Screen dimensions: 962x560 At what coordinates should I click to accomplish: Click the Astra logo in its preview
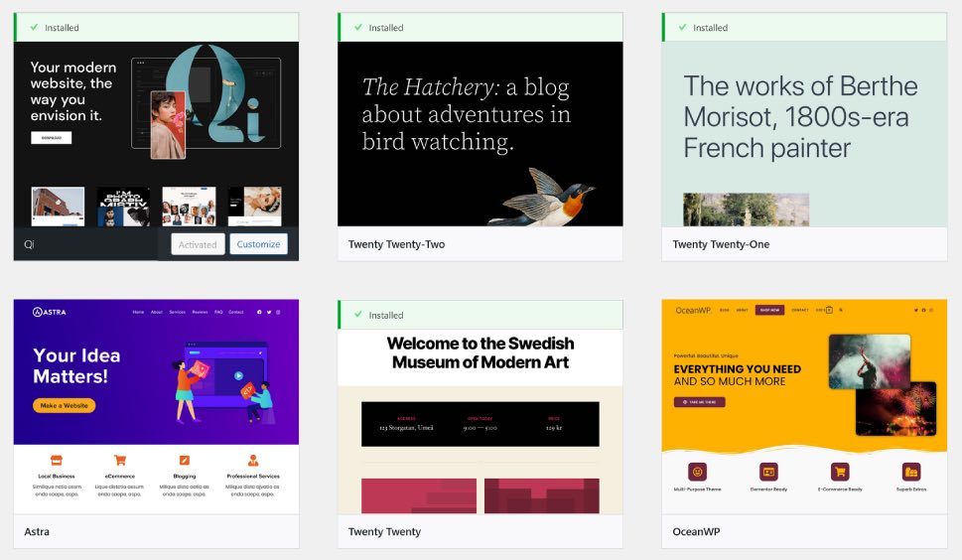pos(49,312)
